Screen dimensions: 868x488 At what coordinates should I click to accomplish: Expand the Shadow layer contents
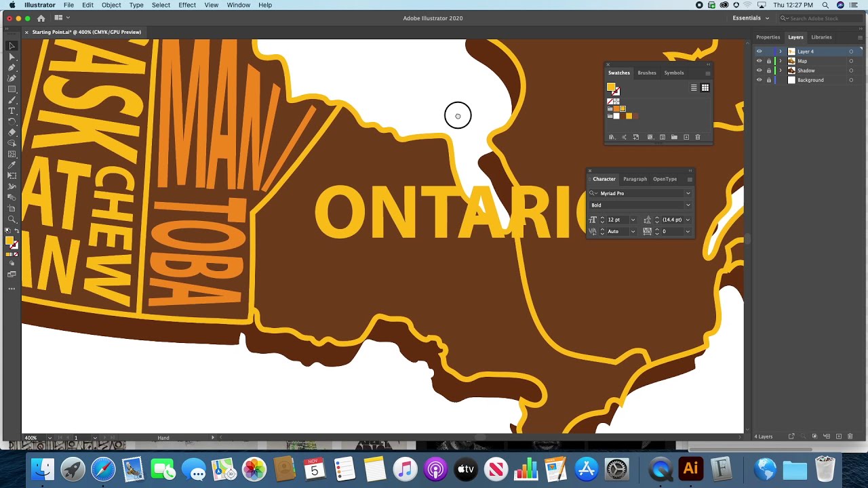[780, 70]
